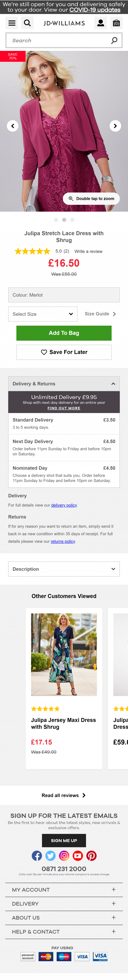128x980 pixels.
Task: Go to previous product image arrow
Action: pos(12,126)
